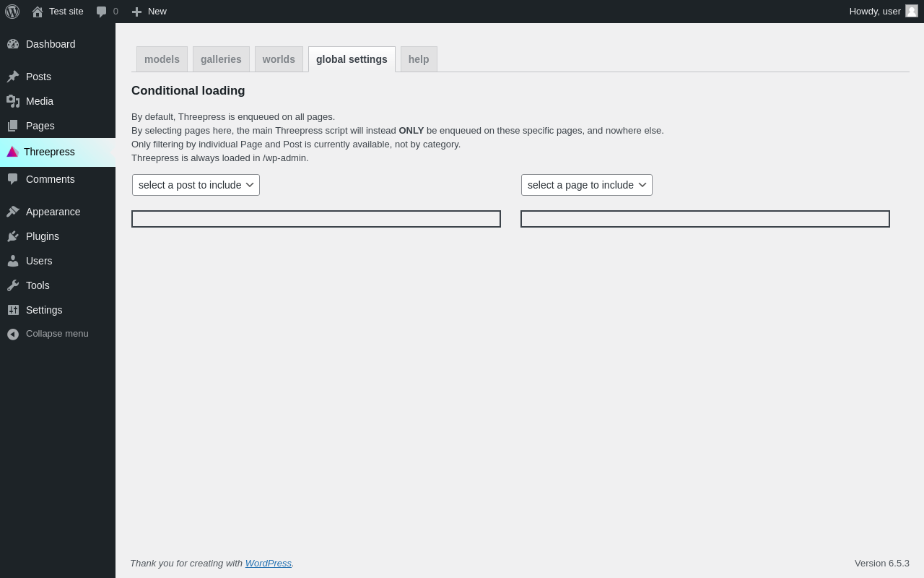Click the comments bubble icon in admin bar
924x578 pixels.
click(x=102, y=12)
